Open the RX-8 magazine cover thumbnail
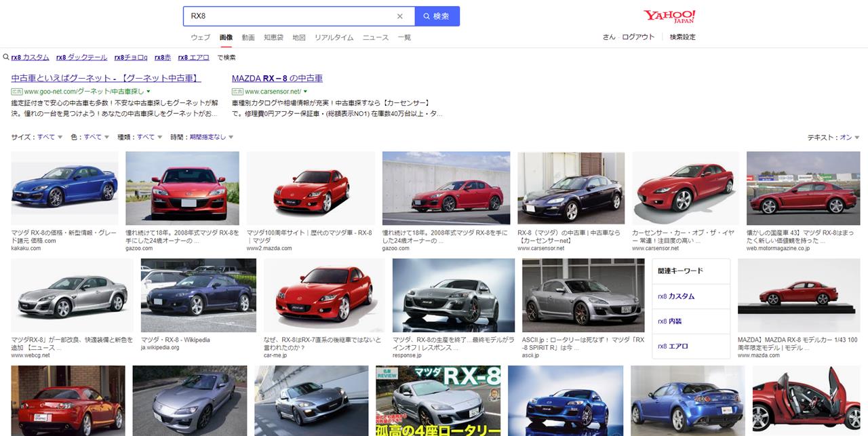 point(438,401)
